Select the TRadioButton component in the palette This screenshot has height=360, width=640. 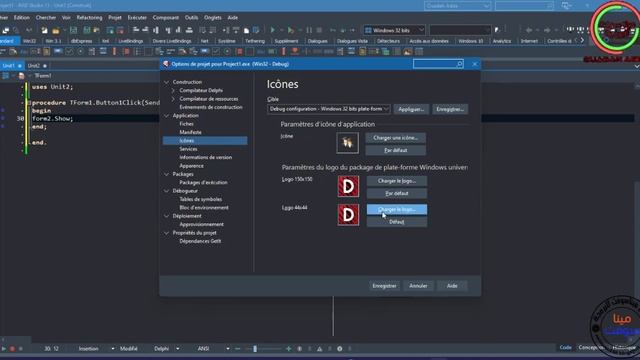pos(80,51)
